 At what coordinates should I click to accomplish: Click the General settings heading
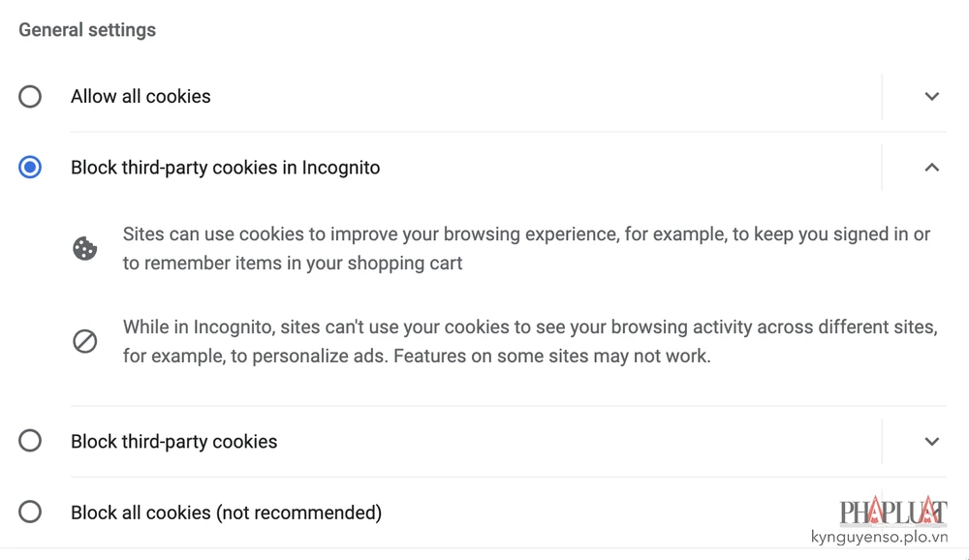coord(86,30)
